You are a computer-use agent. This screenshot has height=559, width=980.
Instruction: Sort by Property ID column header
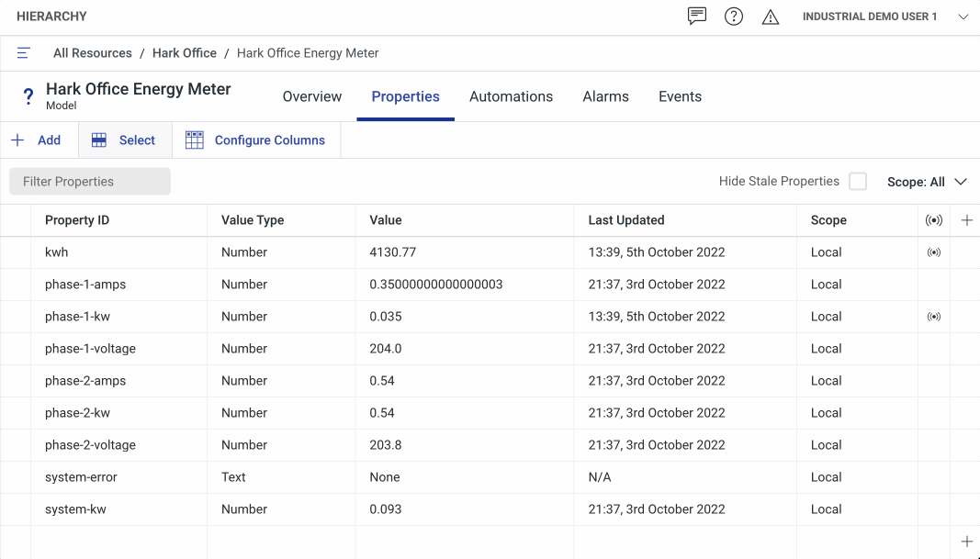tap(77, 220)
